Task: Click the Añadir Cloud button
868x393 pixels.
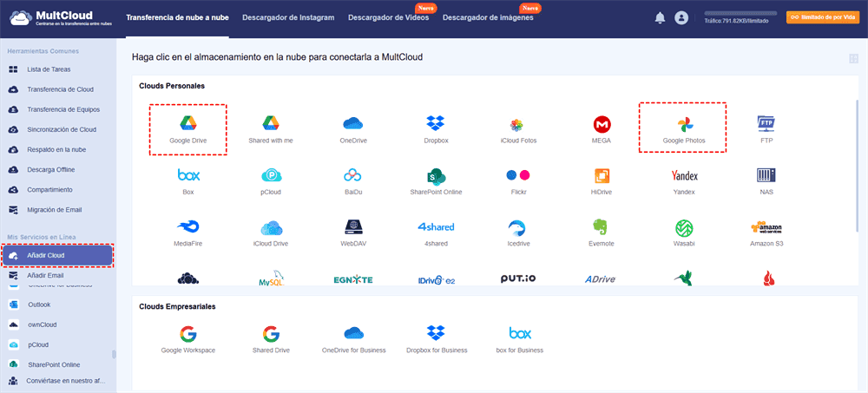Action: [57, 256]
